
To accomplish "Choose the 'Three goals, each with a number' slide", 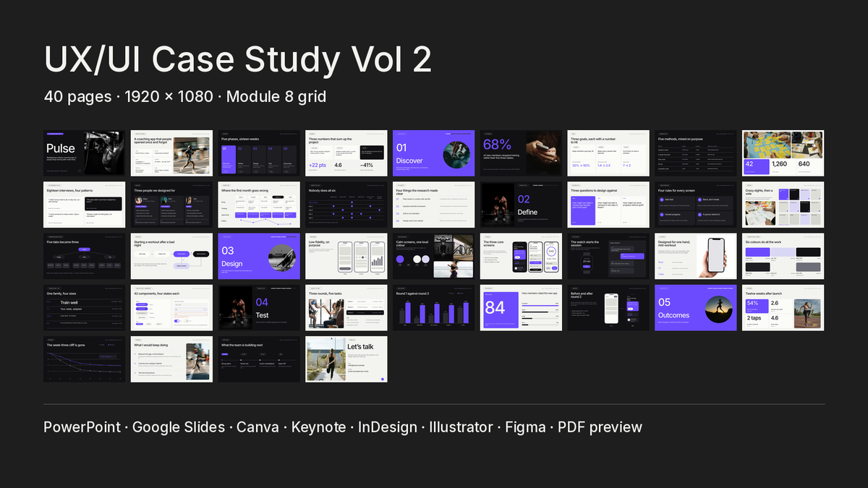I will 608,153.
